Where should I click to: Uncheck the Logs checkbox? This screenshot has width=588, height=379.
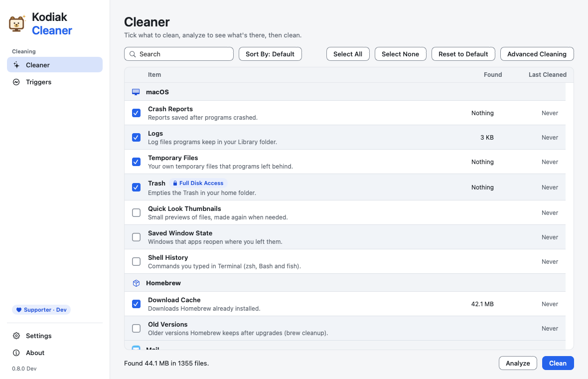point(136,137)
